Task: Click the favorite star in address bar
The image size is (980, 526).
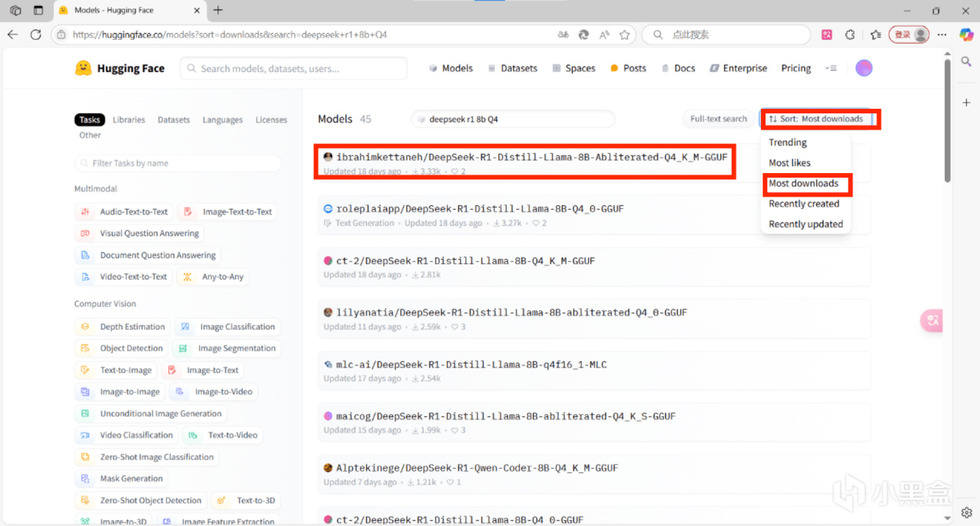Action: pos(624,34)
